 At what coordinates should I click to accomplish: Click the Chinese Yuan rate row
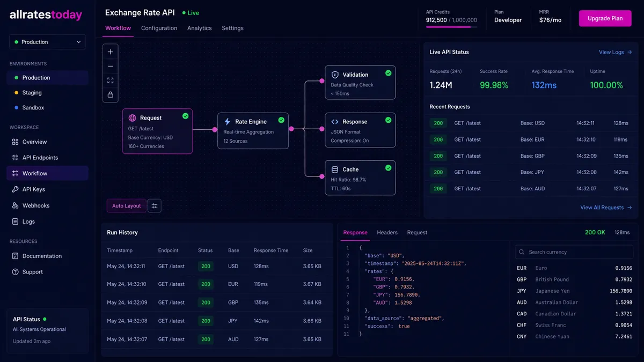point(574,337)
